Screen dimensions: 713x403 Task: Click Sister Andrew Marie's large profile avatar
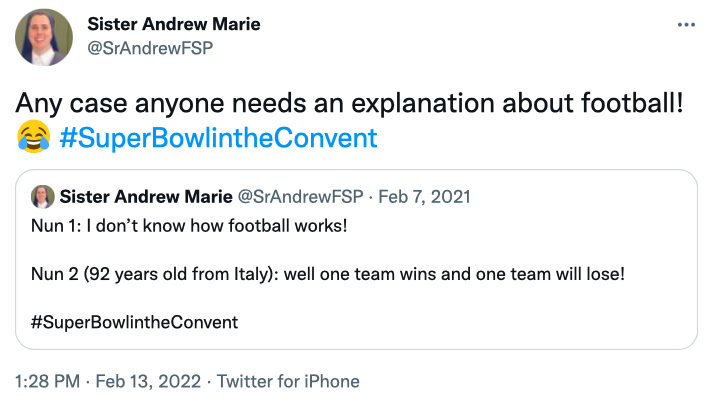pos(44,38)
